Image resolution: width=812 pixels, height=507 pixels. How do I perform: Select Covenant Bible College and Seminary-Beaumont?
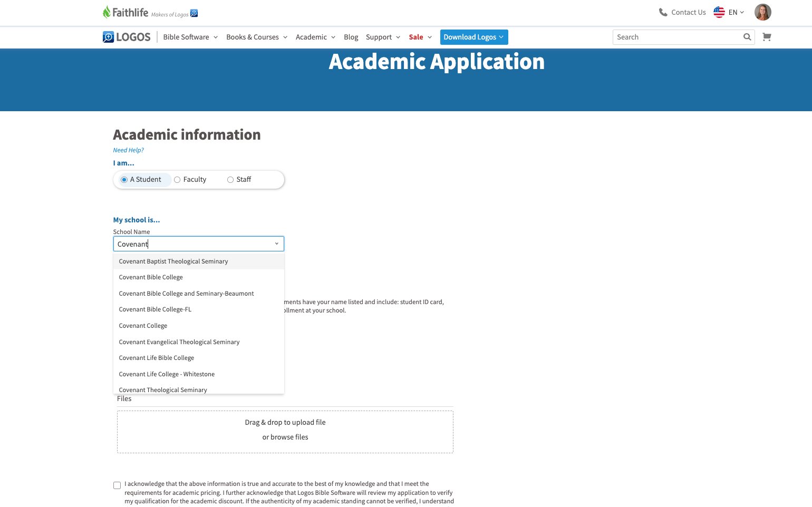tap(199, 294)
